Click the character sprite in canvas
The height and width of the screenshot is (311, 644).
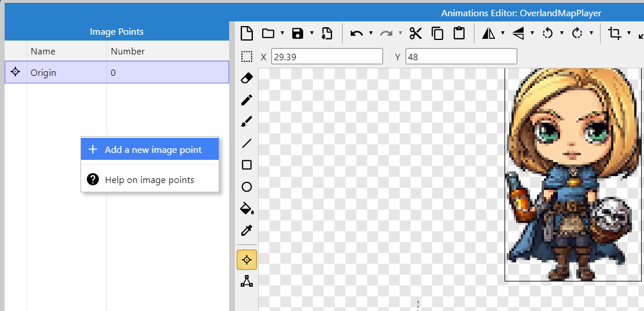pyautogui.click(x=573, y=174)
